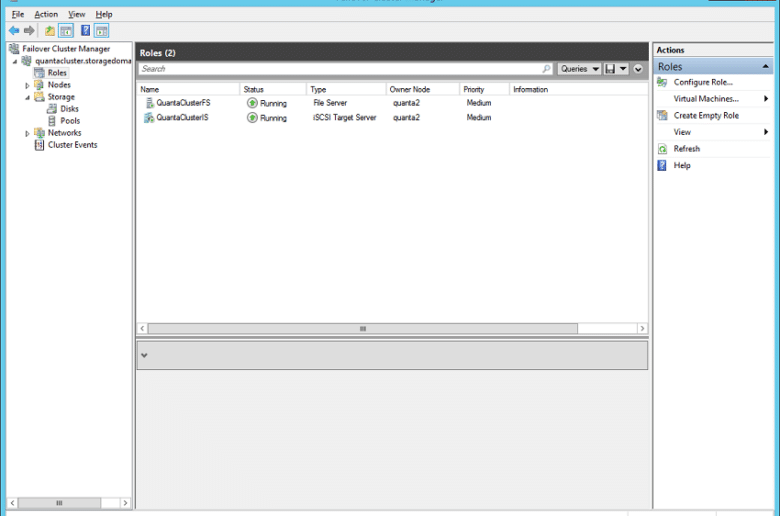Select the quantacluster.storagedoma cluster node
Image resolution: width=780 pixels, height=516 pixels.
[x=83, y=61]
